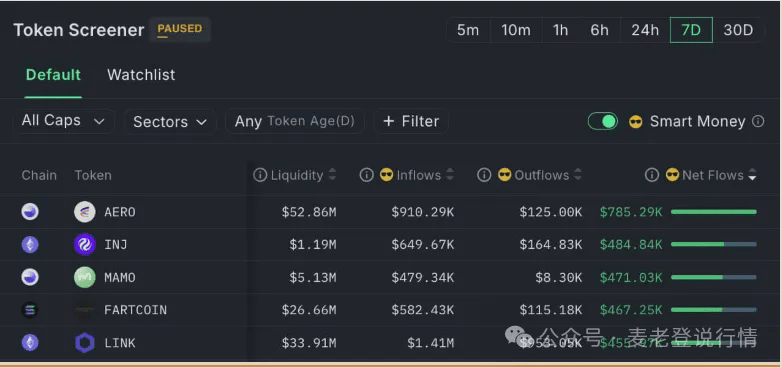Sort by Net Flows column arrow
The image size is (782, 368).
tap(753, 175)
